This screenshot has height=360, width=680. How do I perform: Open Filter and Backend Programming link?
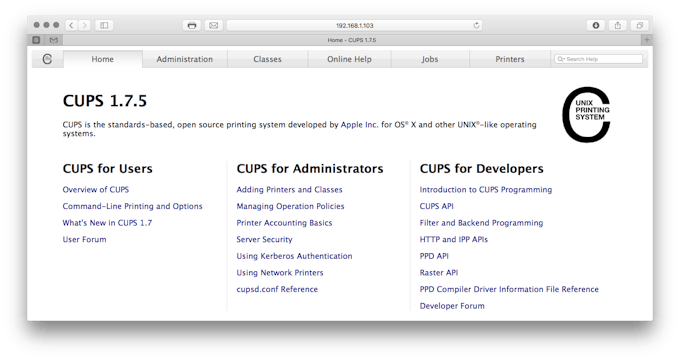click(x=481, y=223)
